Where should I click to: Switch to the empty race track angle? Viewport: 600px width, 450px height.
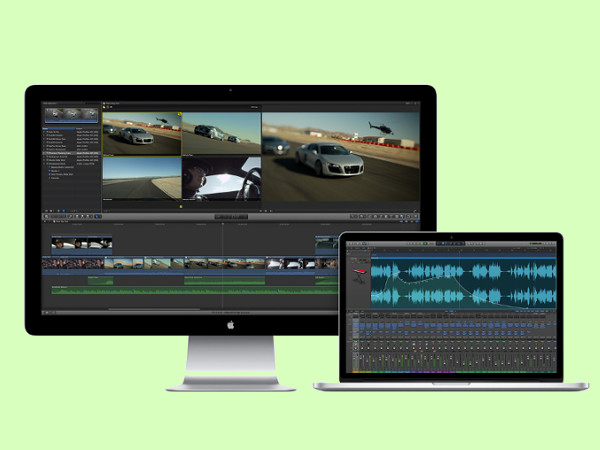tap(142, 179)
